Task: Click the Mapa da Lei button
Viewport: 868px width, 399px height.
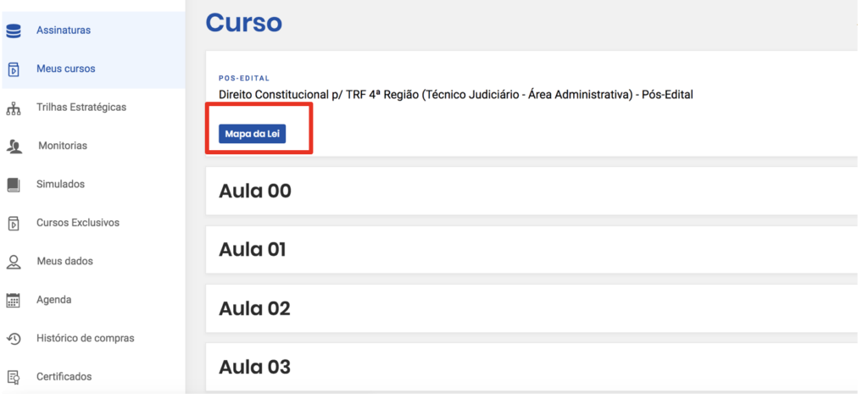Action: [253, 134]
